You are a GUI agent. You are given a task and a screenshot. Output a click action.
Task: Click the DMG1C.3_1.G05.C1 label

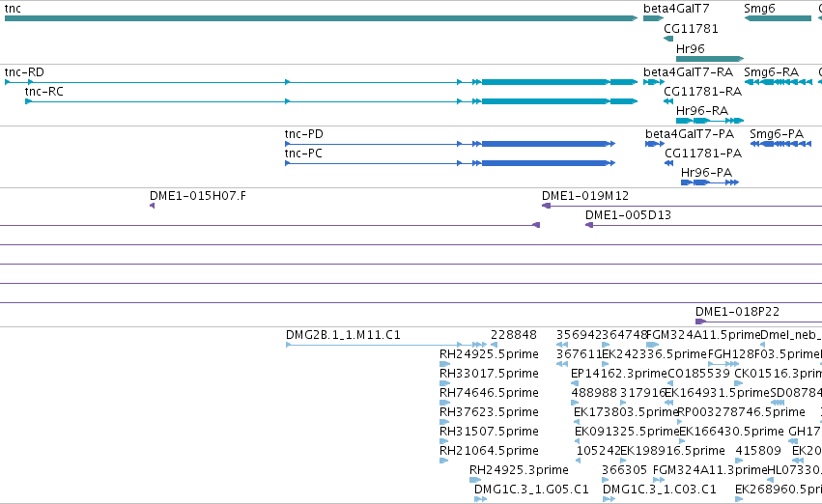531,490
